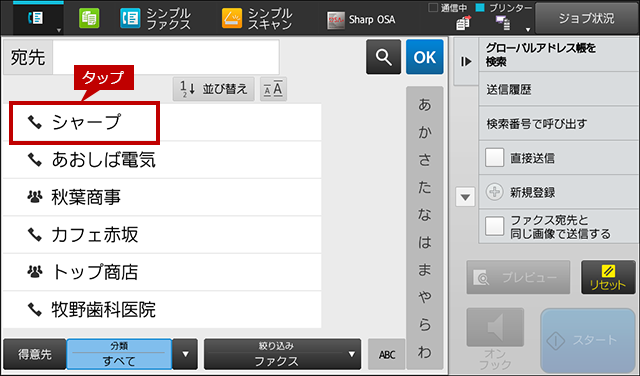Open シンプルスキャン mode
Image resolution: width=640 pixels, height=376 pixels.
(257, 19)
